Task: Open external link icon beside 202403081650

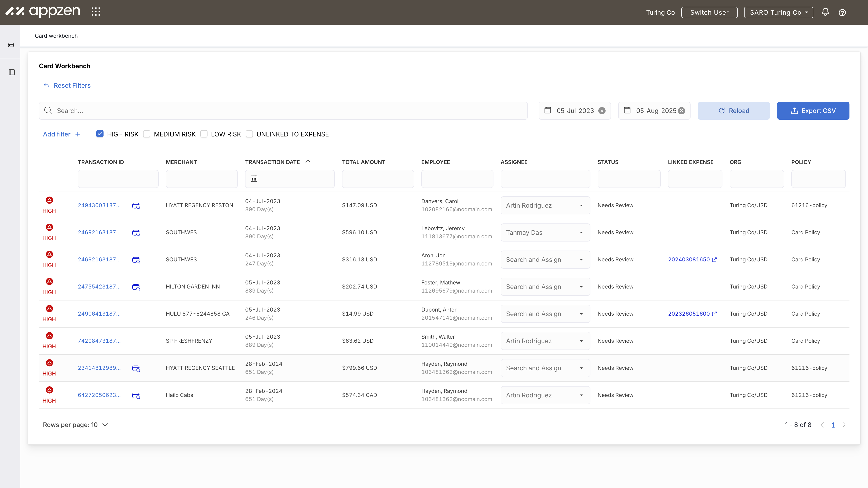Action: tap(714, 260)
